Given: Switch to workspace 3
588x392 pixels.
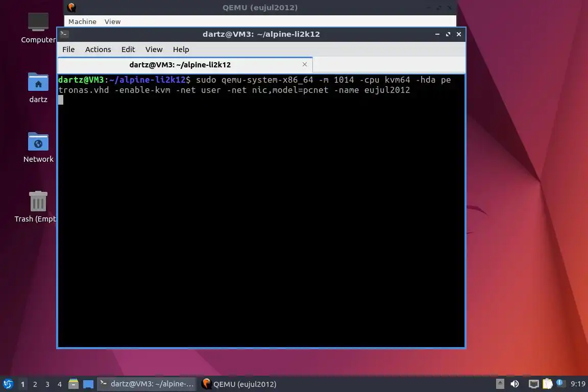Looking at the screenshot, I should pyautogui.click(x=47, y=384).
